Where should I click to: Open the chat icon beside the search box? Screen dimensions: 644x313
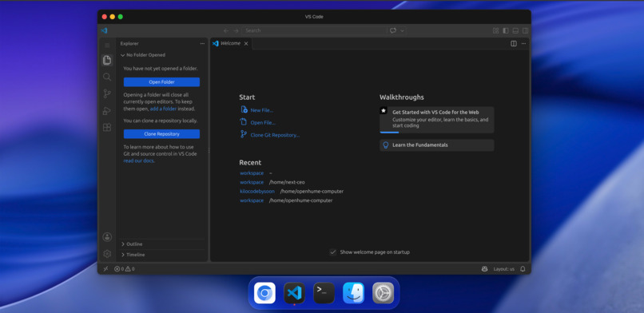393,30
